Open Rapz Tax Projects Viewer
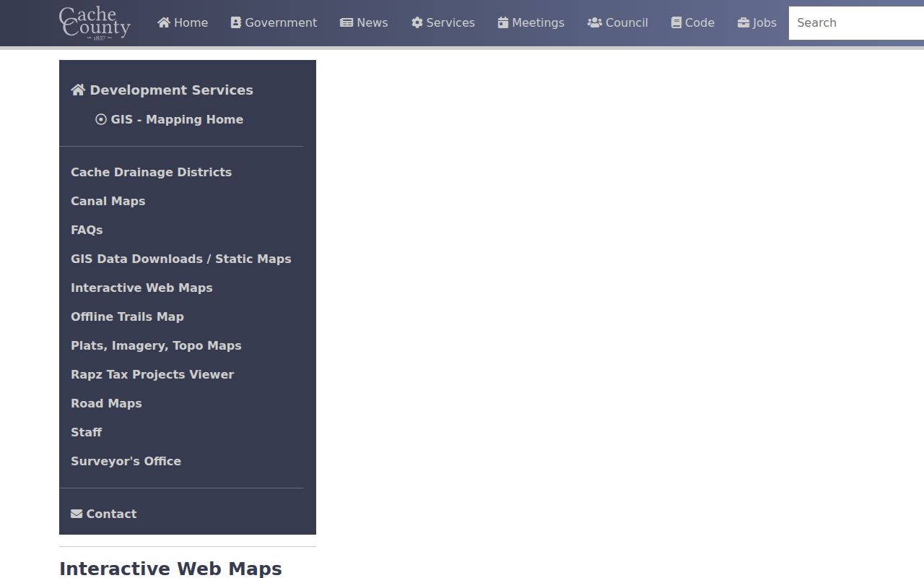Image resolution: width=924 pixels, height=578 pixels. point(152,374)
